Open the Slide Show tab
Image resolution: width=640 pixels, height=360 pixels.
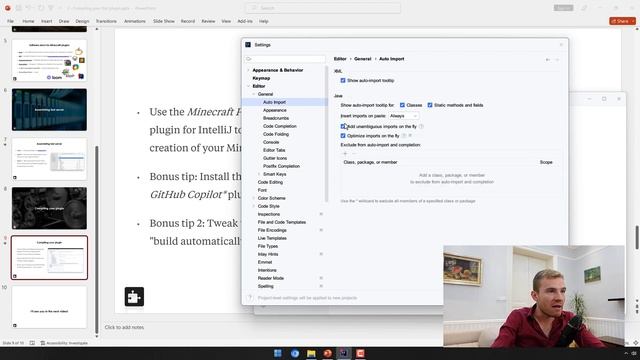point(164,21)
